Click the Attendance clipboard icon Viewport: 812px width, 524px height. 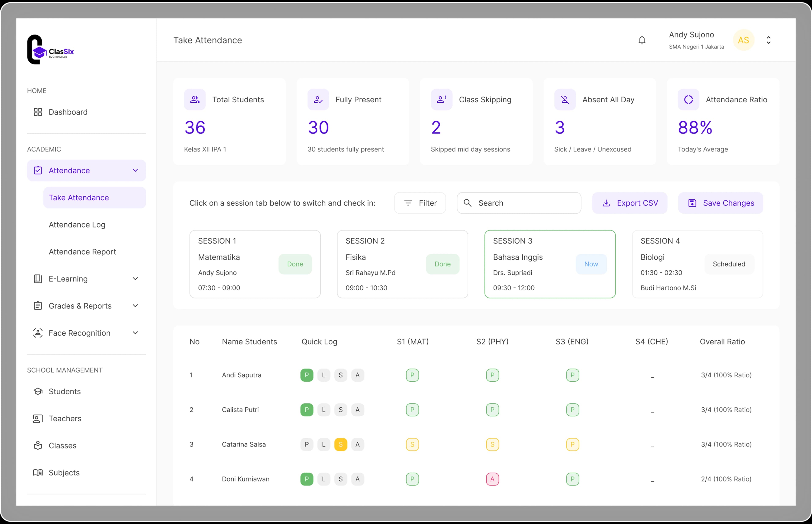(38, 171)
